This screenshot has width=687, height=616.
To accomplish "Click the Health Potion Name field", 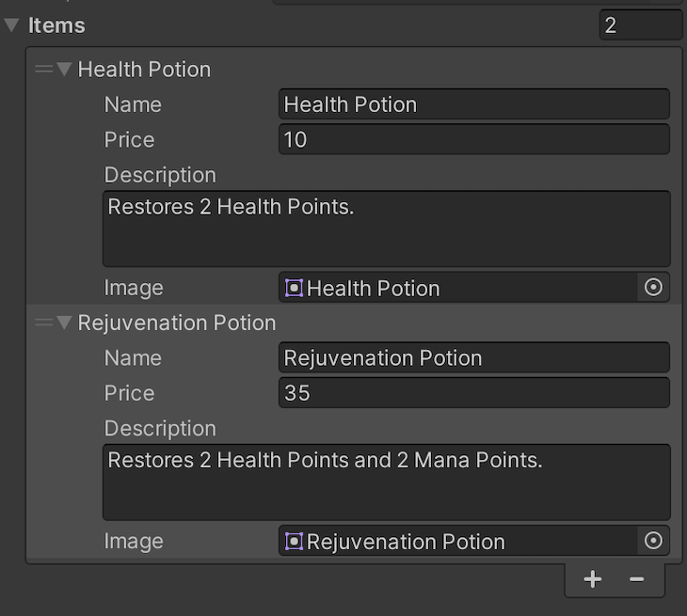I will coord(474,104).
